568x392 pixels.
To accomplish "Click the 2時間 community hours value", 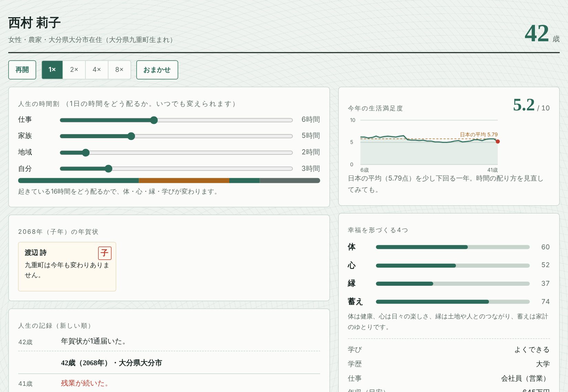I will coord(311,152).
